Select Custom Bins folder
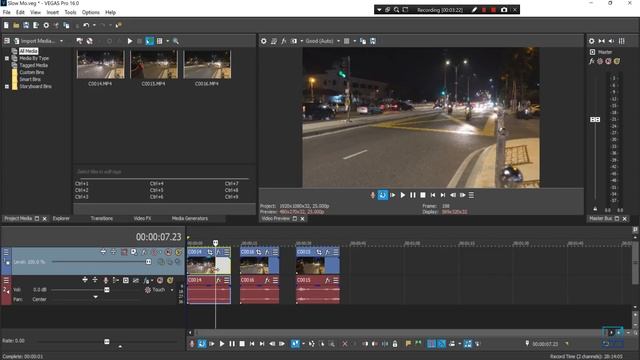This screenshot has width=640, height=360. (x=31, y=72)
